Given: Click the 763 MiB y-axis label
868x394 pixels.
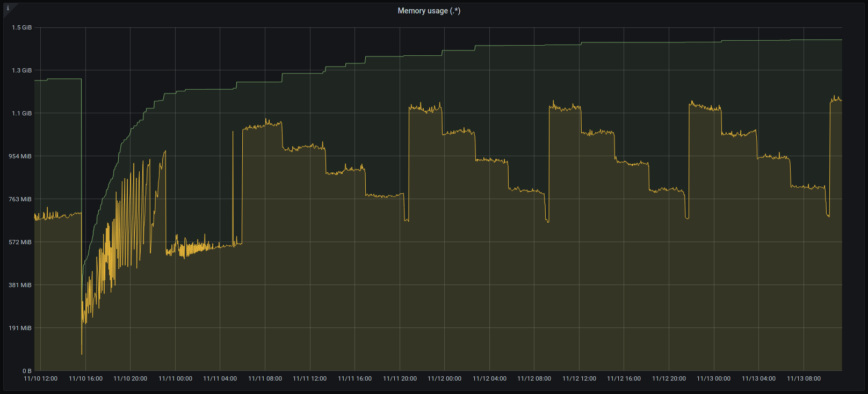Looking at the screenshot, I should pyautogui.click(x=20, y=199).
